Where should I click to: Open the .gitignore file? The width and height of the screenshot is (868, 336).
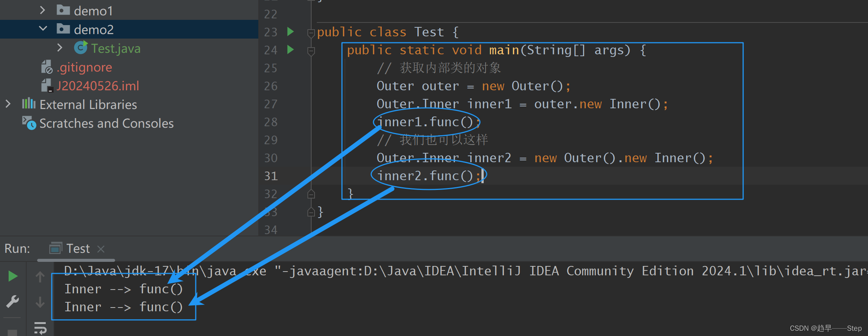[84, 67]
